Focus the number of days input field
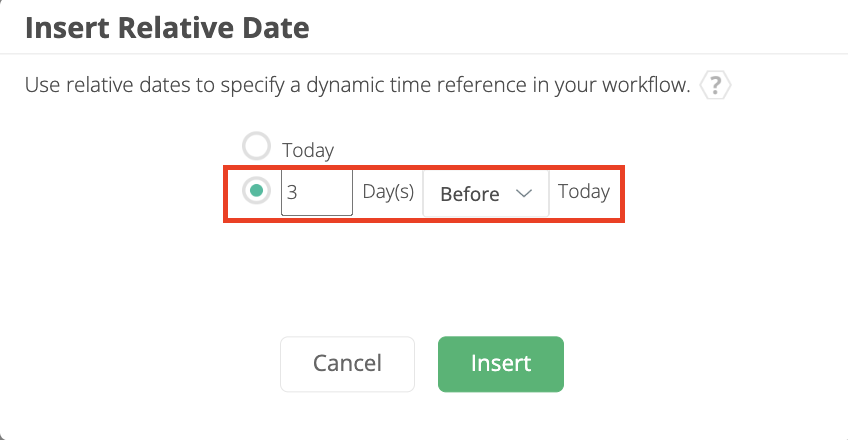 [317, 192]
